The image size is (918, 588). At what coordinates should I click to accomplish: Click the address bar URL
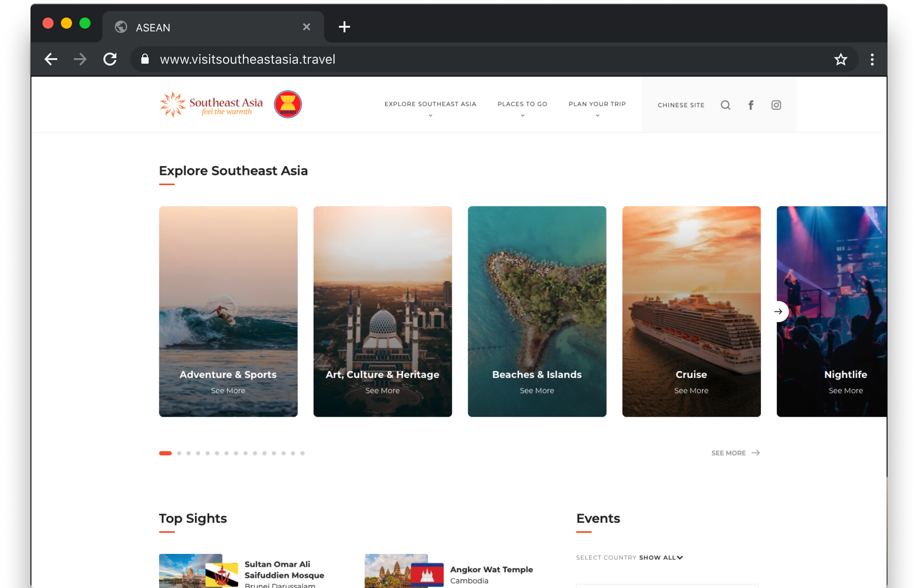click(x=248, y=59)
